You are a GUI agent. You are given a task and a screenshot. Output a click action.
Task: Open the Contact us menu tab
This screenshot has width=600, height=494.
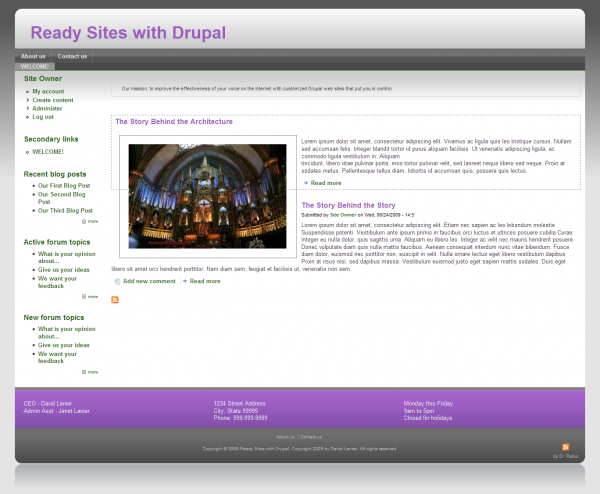(x=72, y=56)
